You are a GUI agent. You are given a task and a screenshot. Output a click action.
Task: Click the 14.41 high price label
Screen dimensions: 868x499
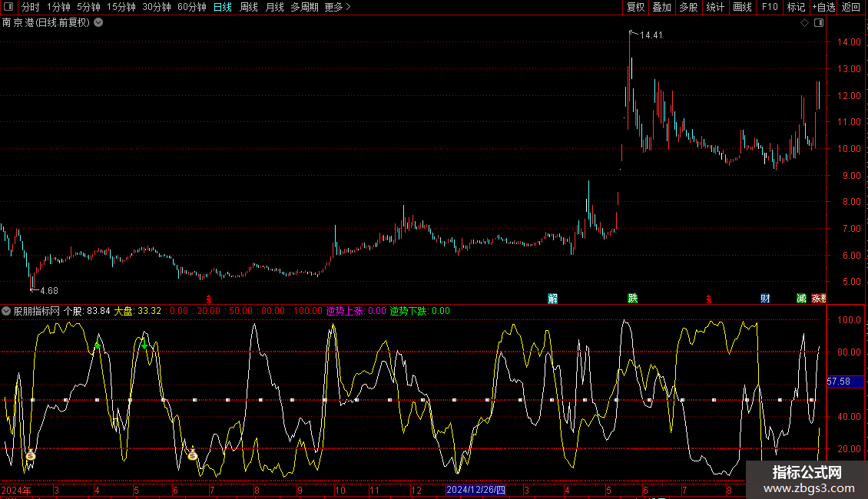click(651, 35)
